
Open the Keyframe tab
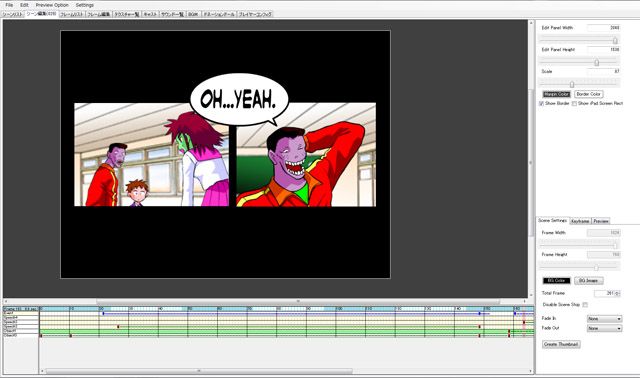point(580,221)
